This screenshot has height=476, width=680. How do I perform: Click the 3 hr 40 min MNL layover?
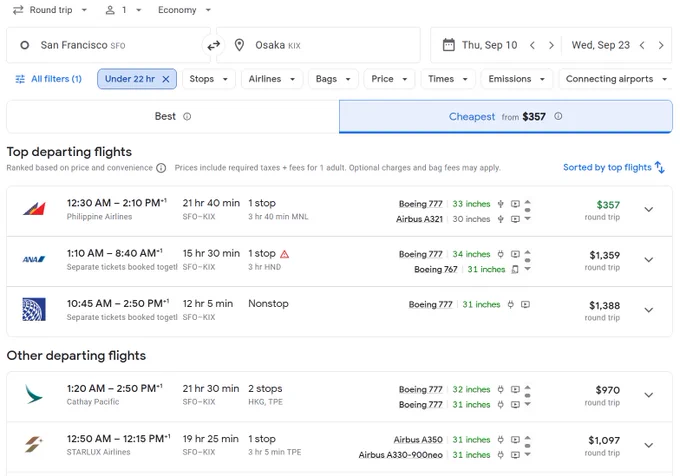pos(278,216)
